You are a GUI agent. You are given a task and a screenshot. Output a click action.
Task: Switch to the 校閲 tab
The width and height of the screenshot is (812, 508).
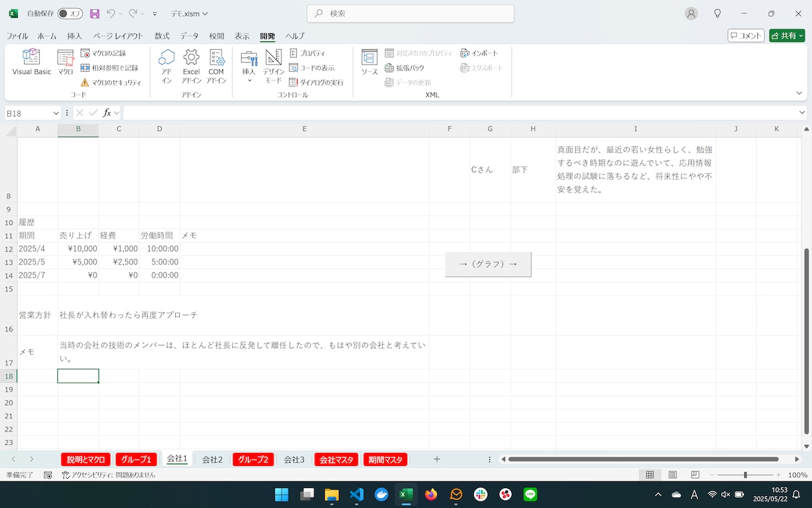point(216,36)
